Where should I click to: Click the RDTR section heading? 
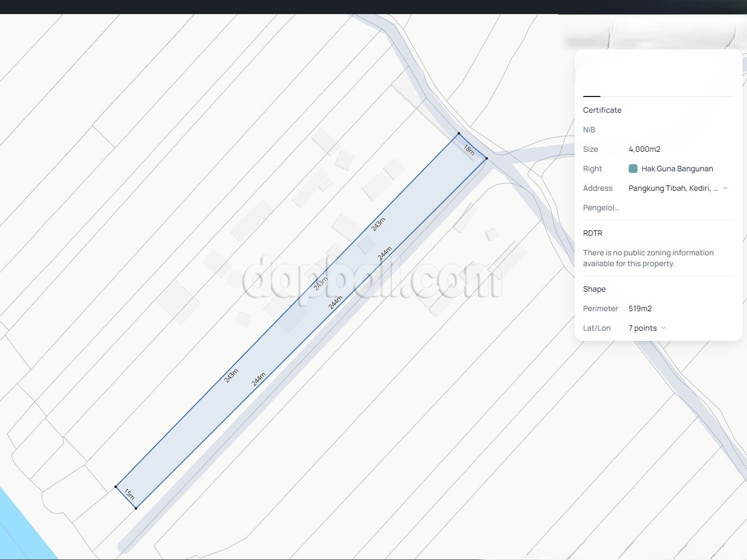click(x=592, y=233)
